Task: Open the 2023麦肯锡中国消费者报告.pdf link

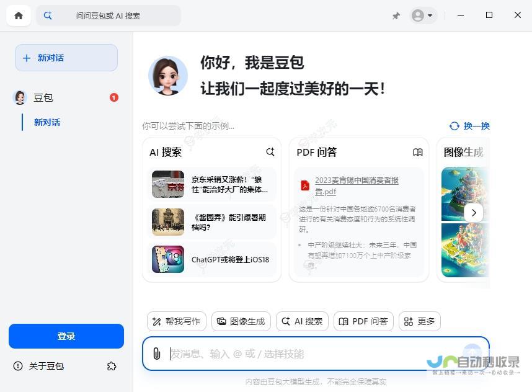Action: point(357,185)
